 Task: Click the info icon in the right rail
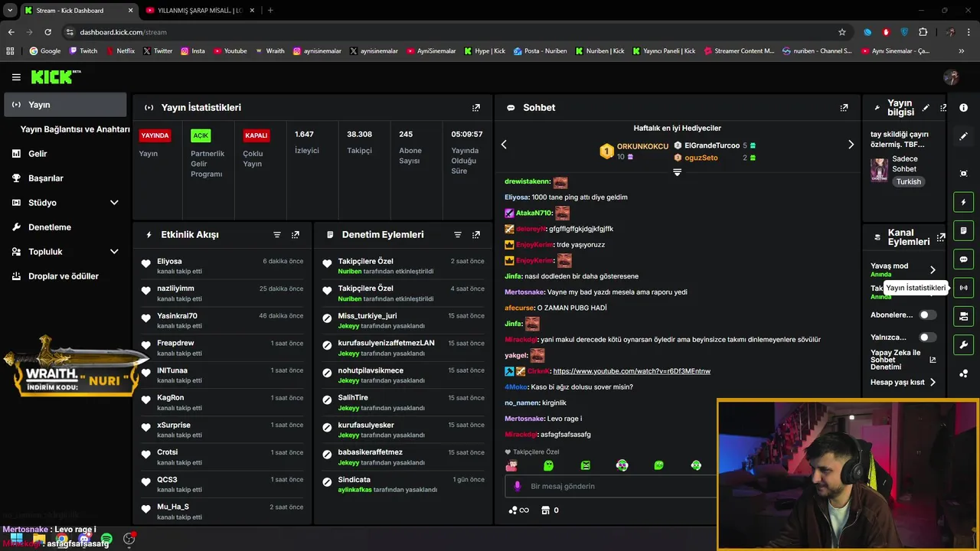(x=964, y=108)
